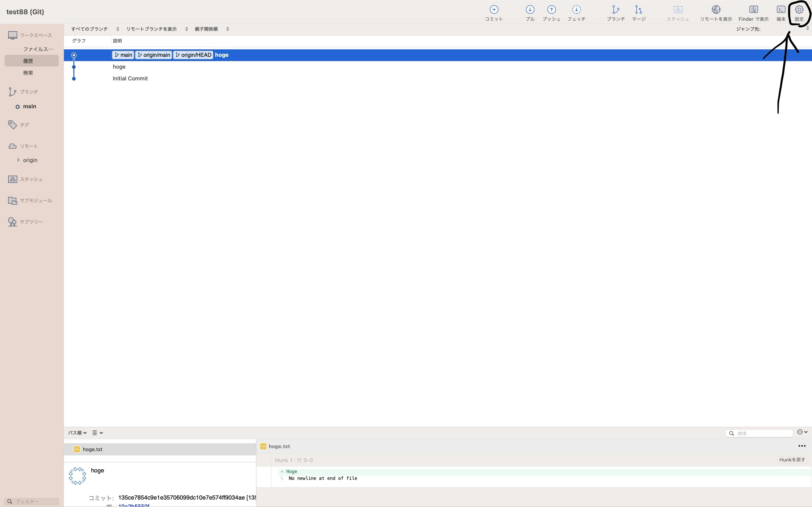Click the Merge toolbar icon
Screen dimensions: 812x507
(x=638, y=10)
